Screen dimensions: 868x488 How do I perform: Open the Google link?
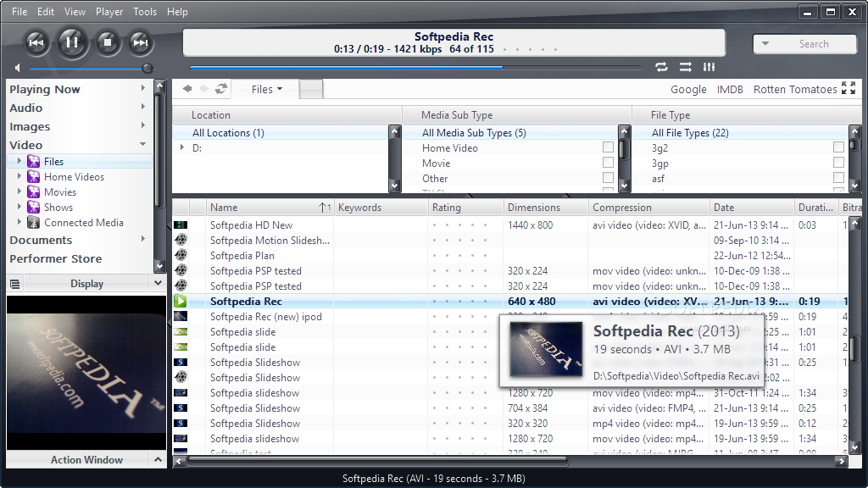[688, 89]
